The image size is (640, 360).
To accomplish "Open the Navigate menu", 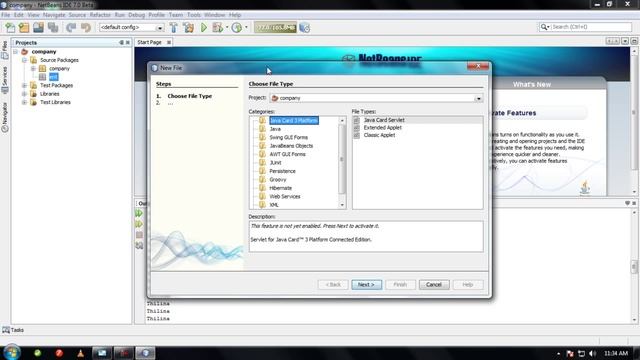I will (x=54, y=15).
